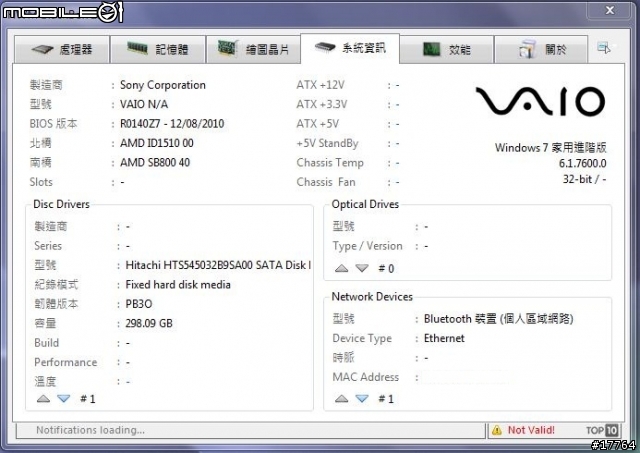This screenshot has width=640, height=453.
Task: Show next disc drive with down arrow
Action: click(64, 399)
